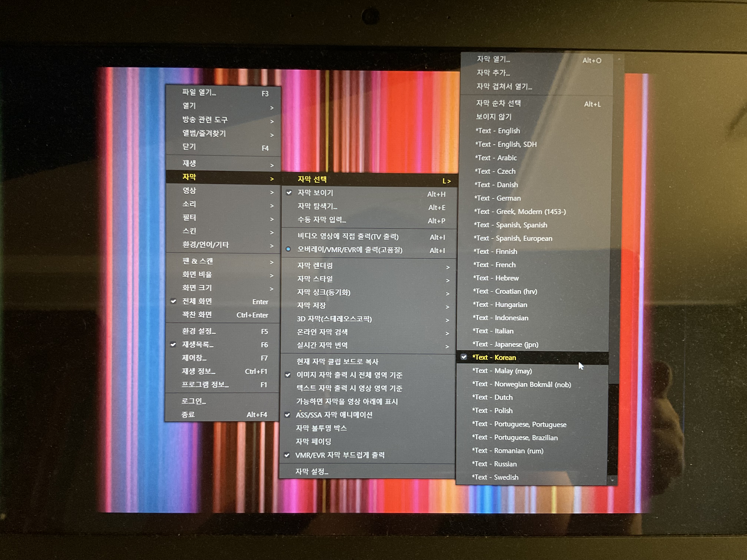Click scroll-down arrow of subtitle list
Image resolution: width=747 pixels, height=560 pixels.
coord(612,480)
